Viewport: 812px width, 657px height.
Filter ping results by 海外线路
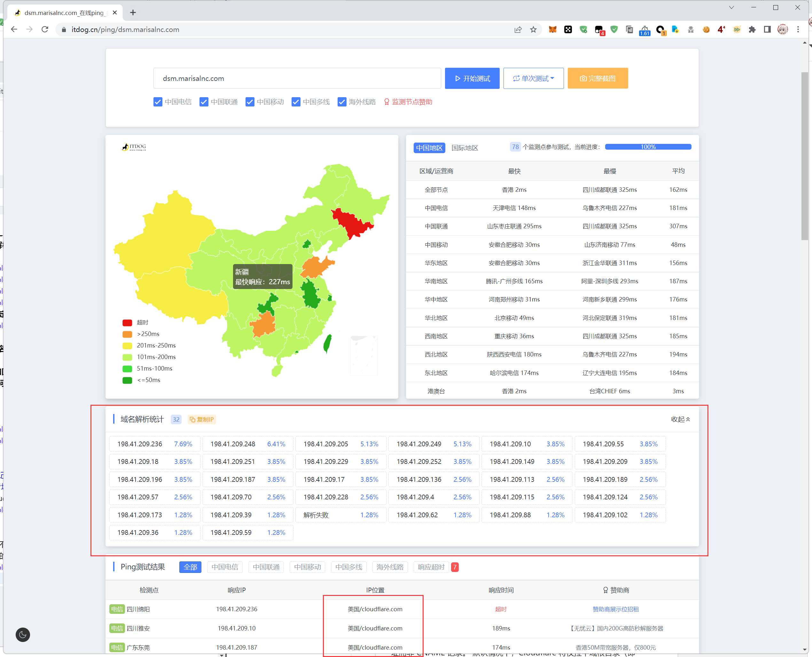(x=390, y=567)
